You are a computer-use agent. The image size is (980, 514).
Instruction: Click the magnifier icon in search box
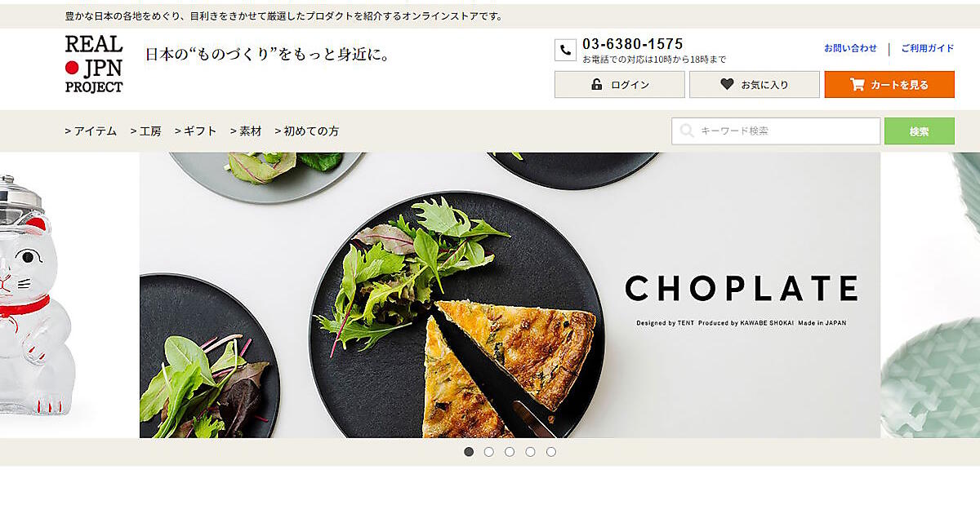[x=688, y=131]
